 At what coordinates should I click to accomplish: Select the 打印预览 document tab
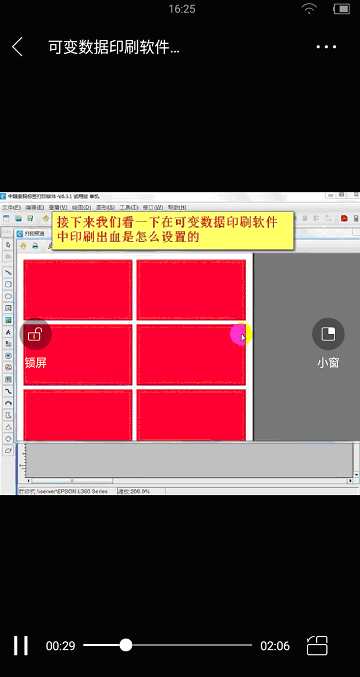(x=32, y=234)
